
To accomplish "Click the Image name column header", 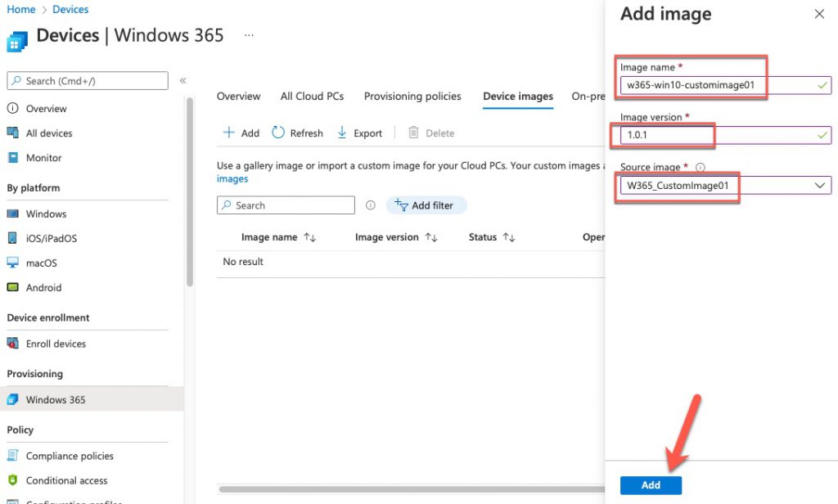I will (x=268, y=237).
